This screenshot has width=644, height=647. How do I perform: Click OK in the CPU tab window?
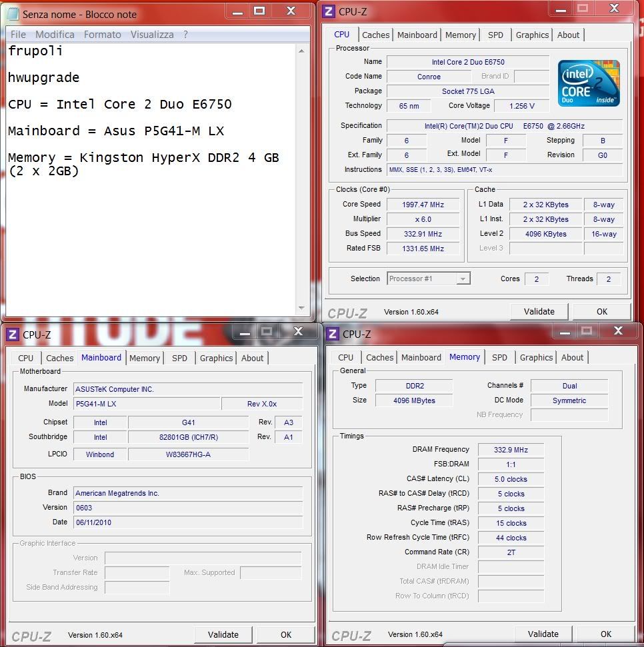click(602, 312)
